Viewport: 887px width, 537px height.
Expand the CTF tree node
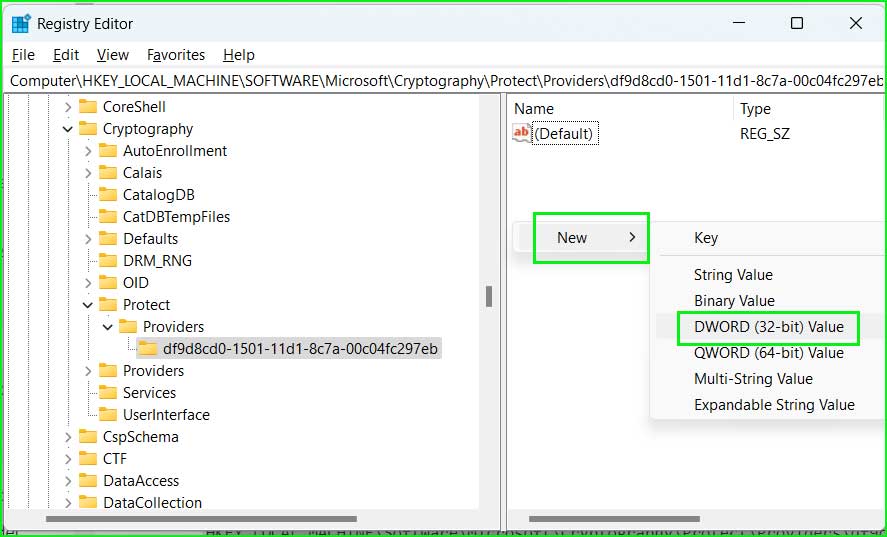(68, 459)
